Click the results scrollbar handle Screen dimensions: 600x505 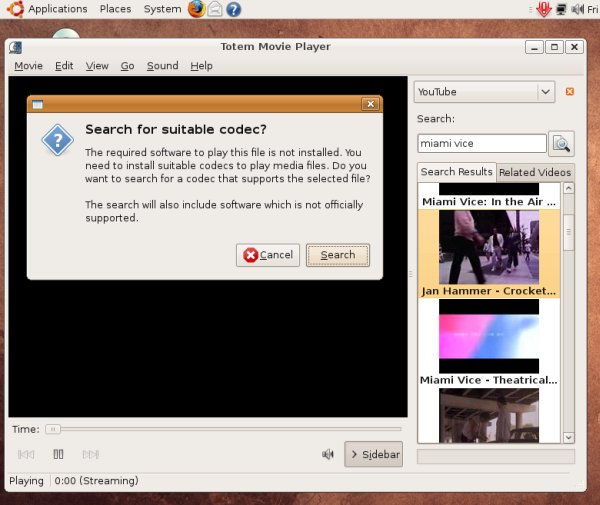tap(569, 233)
